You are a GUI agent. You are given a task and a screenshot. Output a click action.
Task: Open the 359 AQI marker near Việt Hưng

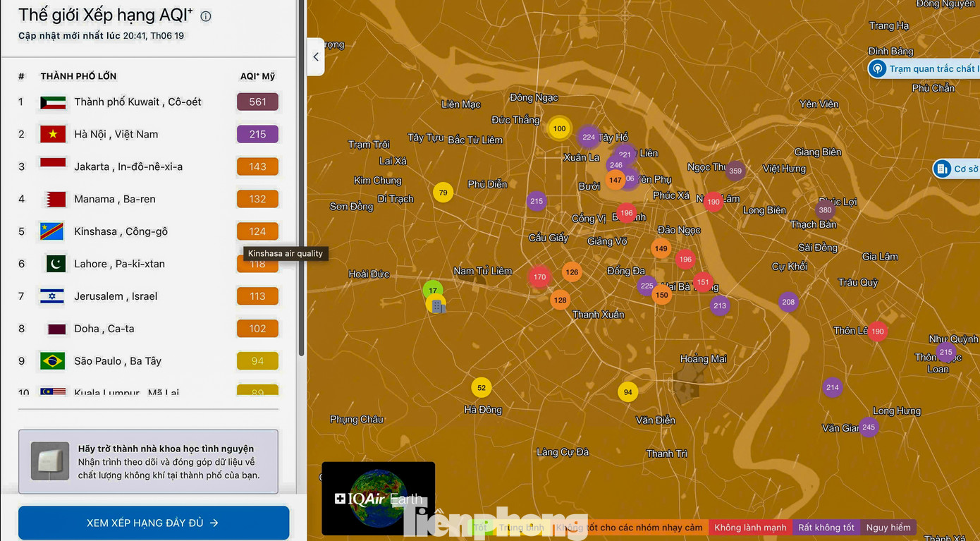[x=735, y=171]
